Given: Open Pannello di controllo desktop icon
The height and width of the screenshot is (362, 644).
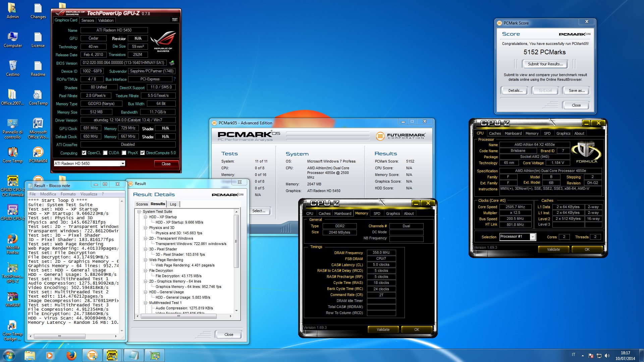Looking at the screenshot, I should coord(13,128).
